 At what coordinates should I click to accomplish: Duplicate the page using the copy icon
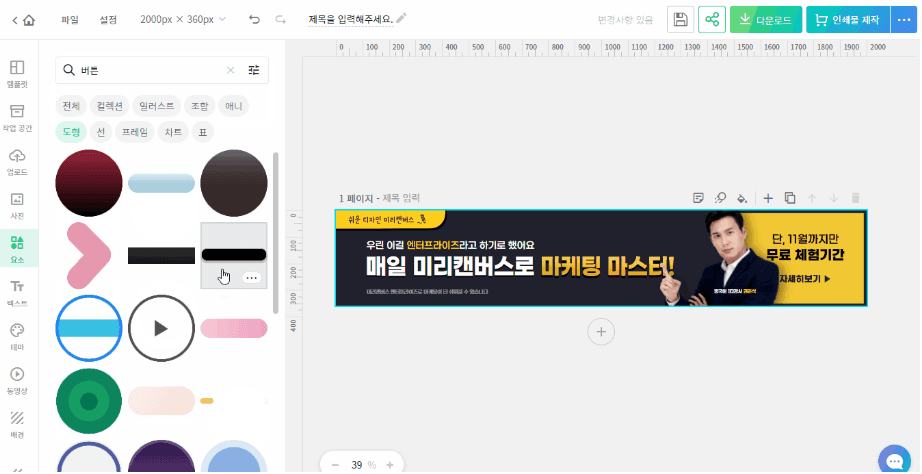tap(790, 198)
